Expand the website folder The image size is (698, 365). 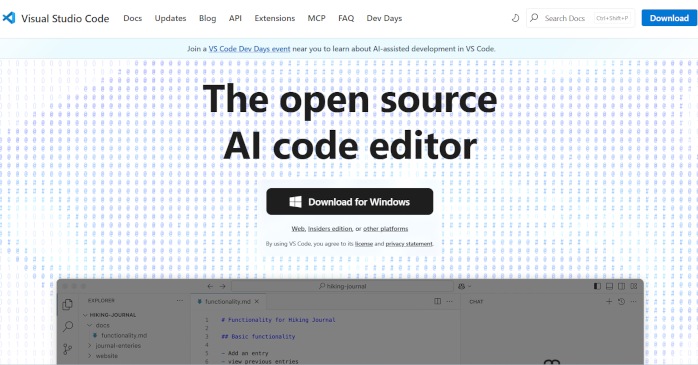point(103,356)
